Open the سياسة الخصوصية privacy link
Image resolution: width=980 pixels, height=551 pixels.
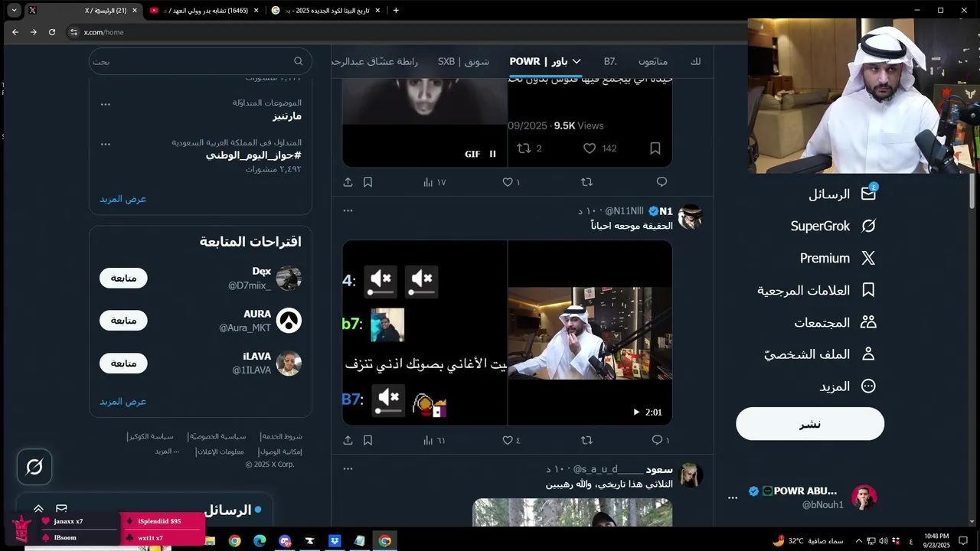coord(217,436)
